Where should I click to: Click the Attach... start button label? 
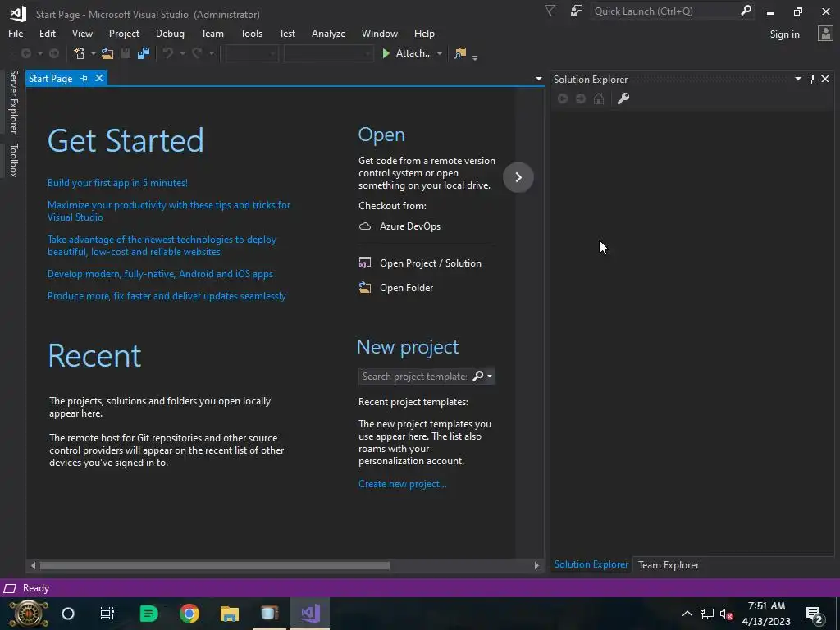[x=413, y=53]
